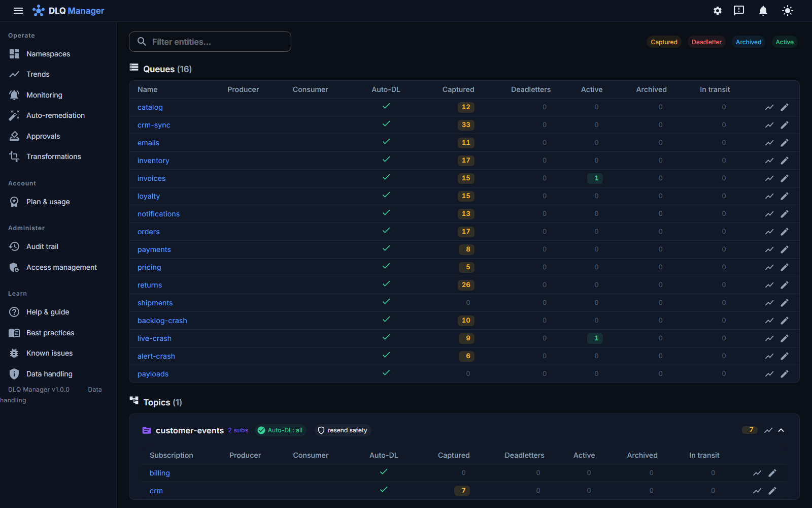View trends chart for loyalty queue
Image resolution: width=812 pixels, height=508 pixels.
pyautogui.click(x=769, y=196)
